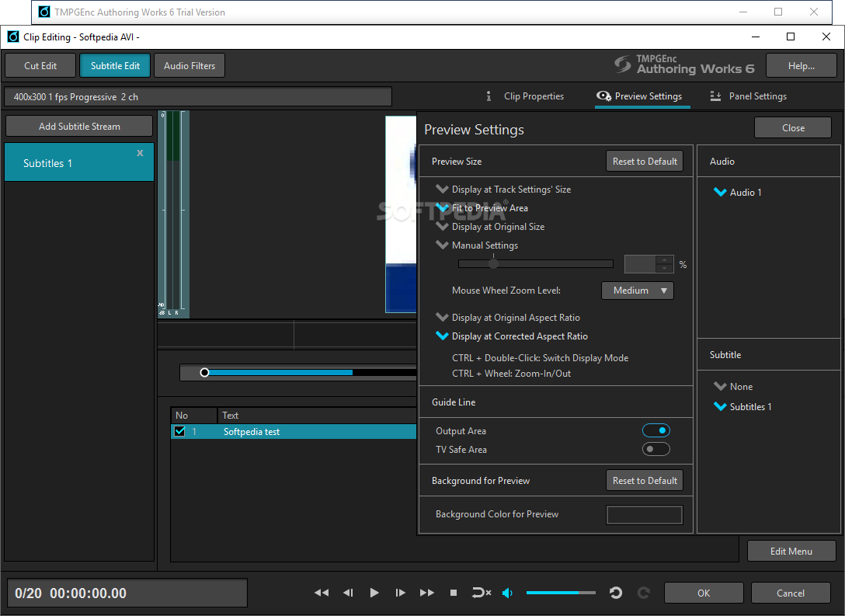This screenshot has height=616, width=845.
Task: Click the manual zoom size slider
Action: coord(536,263)
